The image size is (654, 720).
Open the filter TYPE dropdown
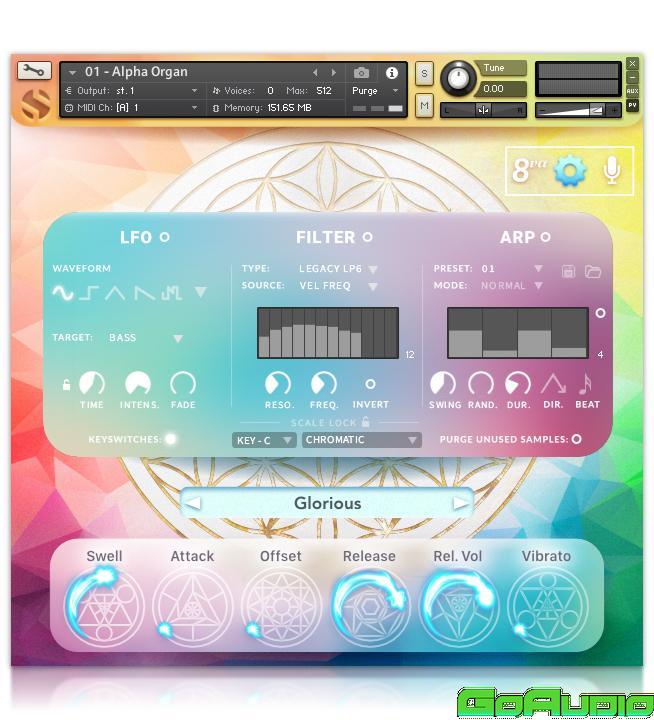[x=373, y=269]
